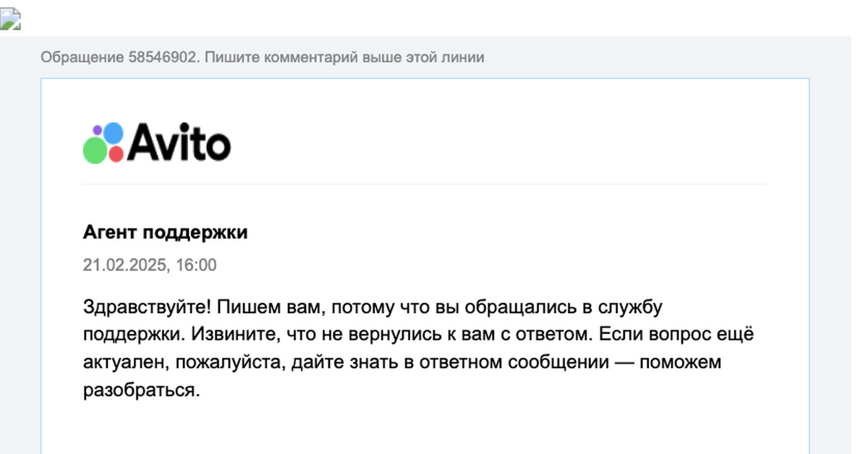Click the word "Обращение" in the header
Screen dimensions: 868x454
pyautogui.click(x=82, y=57)
